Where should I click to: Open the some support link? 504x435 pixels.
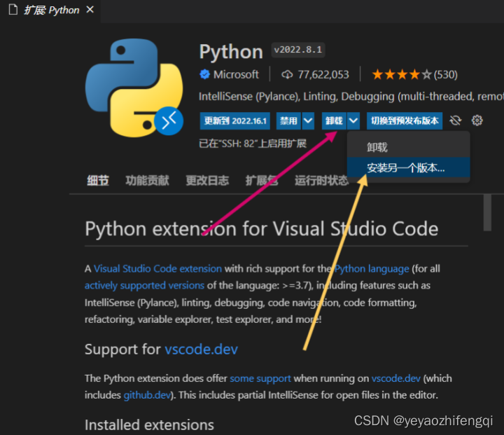(x=260, y=378)
